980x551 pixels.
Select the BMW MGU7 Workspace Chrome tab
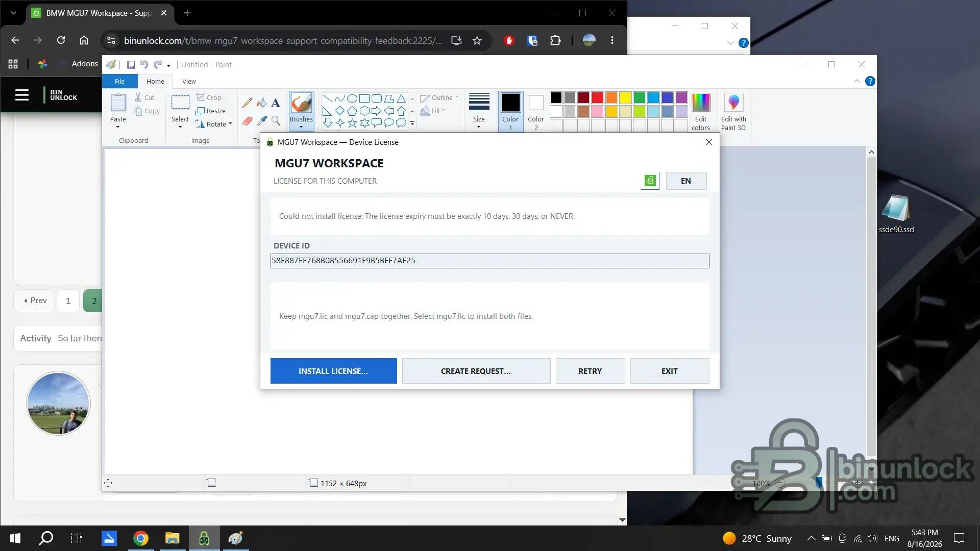tap(99, 13)
